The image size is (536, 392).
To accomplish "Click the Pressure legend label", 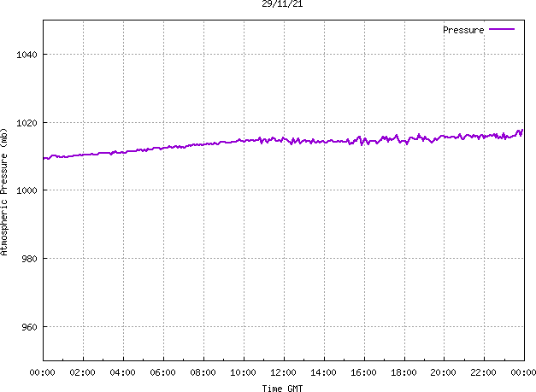I will coord(463,30).
